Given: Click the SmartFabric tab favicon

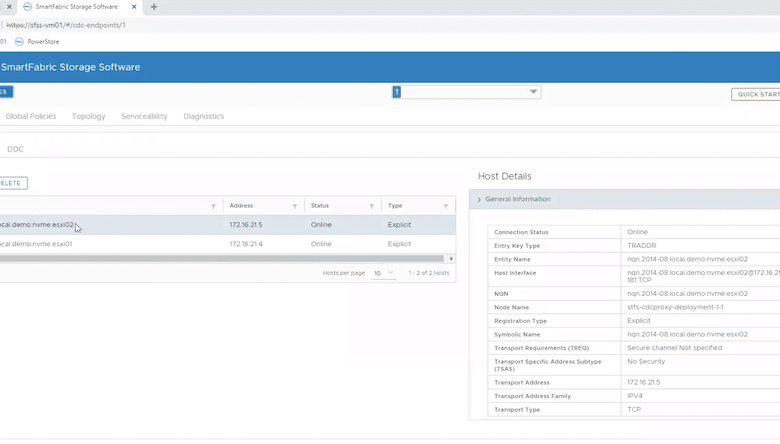Looking at the screenshot, I should (x=27, y=7).
